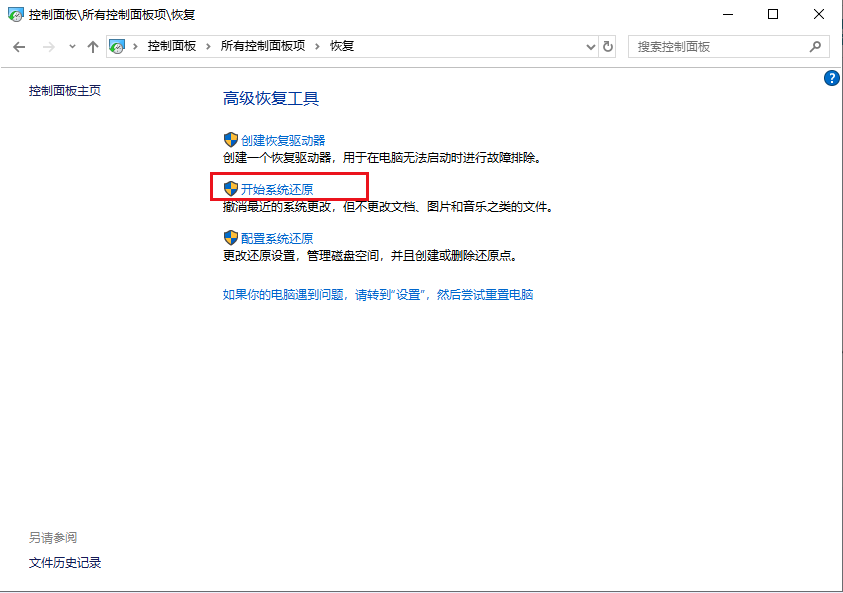Click shield icon beside 开始系统还原
The width and height of the screenshot is (843, 593).
231,188
